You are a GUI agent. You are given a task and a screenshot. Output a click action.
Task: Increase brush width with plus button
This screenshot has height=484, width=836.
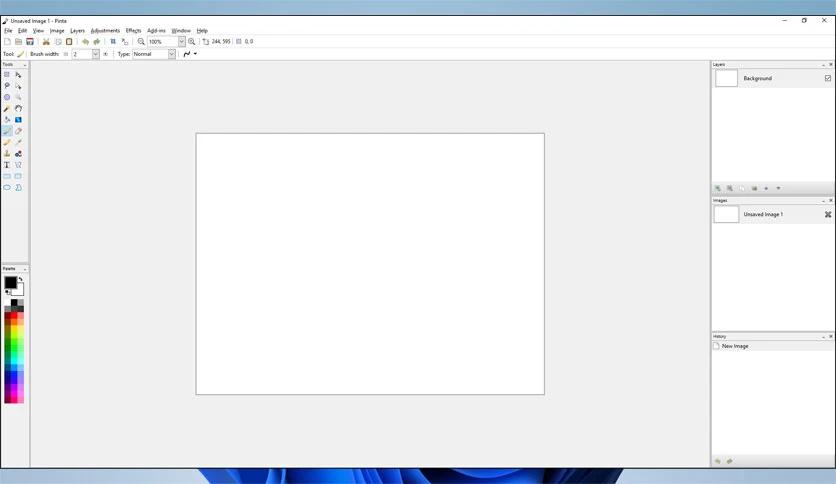[x=106, y=54]
